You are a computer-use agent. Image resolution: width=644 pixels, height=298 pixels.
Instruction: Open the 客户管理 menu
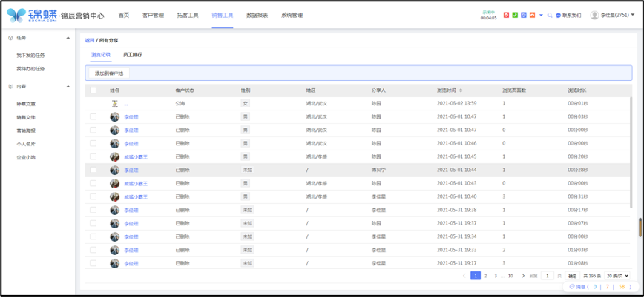click(153, 15)
